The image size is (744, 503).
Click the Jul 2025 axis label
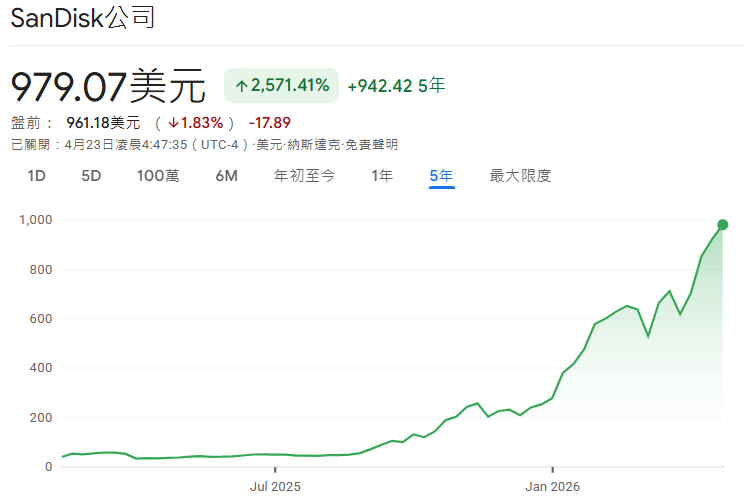[x=275, y=486]
